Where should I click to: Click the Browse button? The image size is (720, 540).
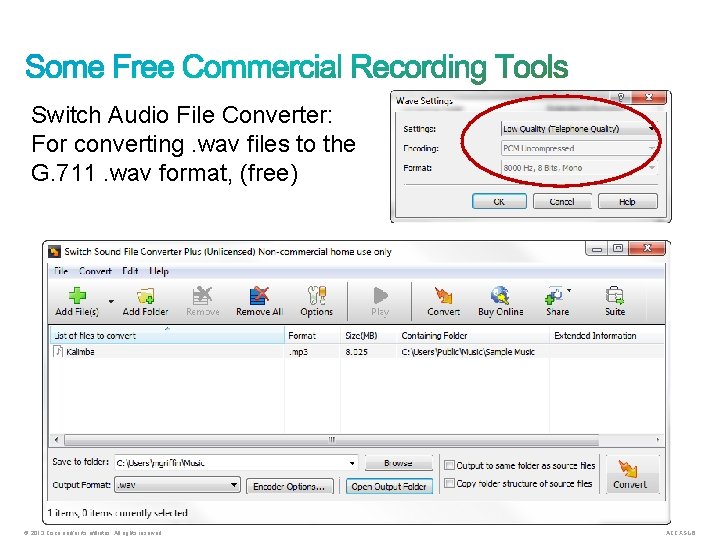(399, 463)
